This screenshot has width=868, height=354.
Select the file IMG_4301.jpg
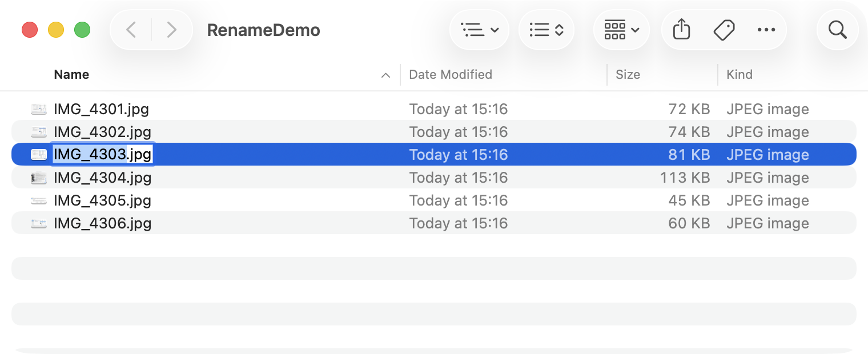point(101,109)
